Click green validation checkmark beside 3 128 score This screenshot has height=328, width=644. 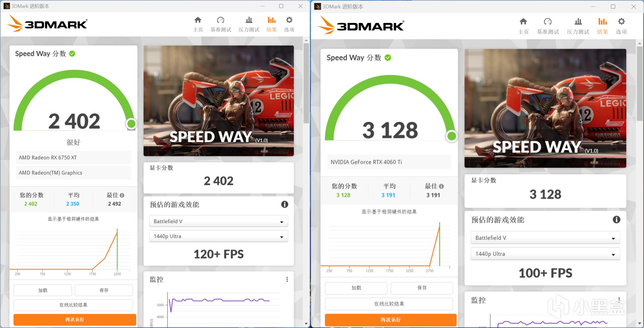click(388, 57)
